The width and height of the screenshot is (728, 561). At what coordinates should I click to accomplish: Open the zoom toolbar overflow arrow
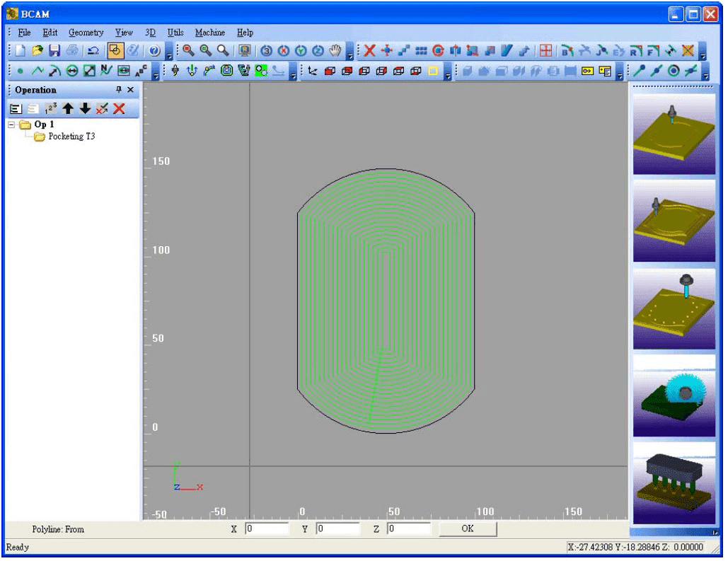click(350, 55)
